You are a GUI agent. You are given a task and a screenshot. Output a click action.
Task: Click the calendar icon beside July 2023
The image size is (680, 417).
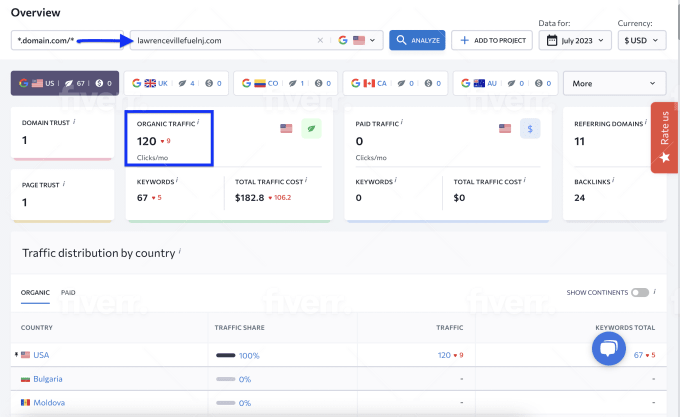point(552,40)
